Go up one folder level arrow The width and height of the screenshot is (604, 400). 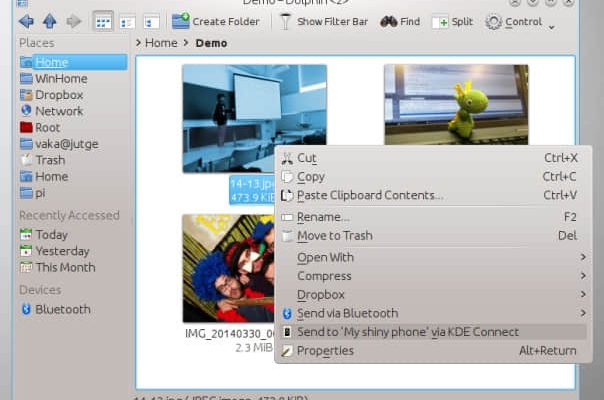tap(50, 22)
